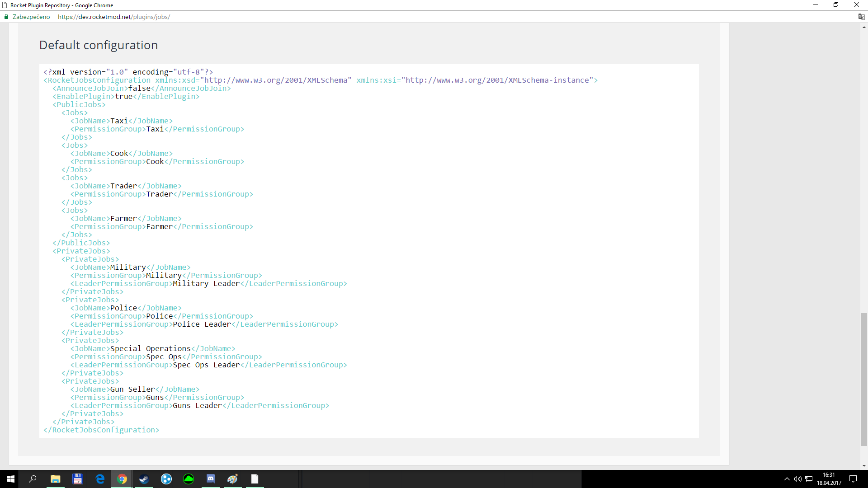Click the volume speaker tray icon
The image size is (868, 488).
click(x=797, y=479)
